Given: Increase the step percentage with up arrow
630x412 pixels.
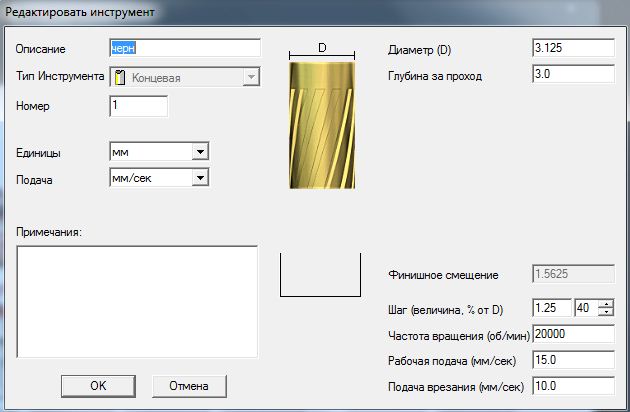Looking at the screenshot, I should click(x=605, y=303).
